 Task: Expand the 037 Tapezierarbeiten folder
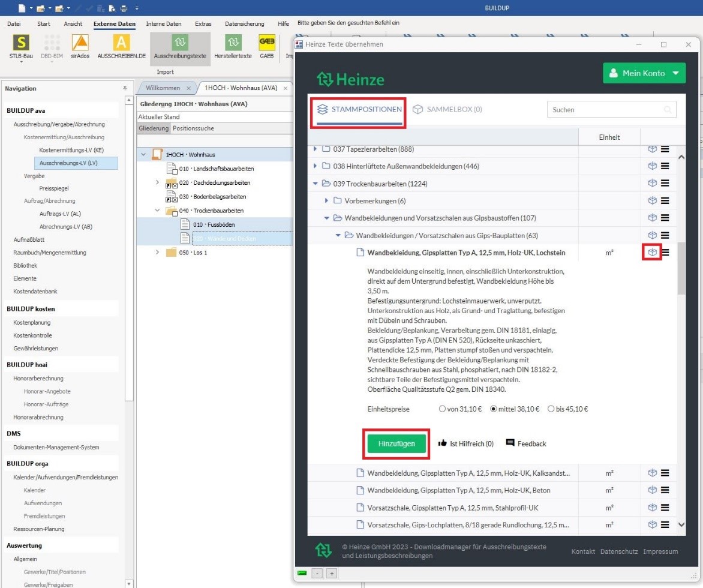[315, 148]
